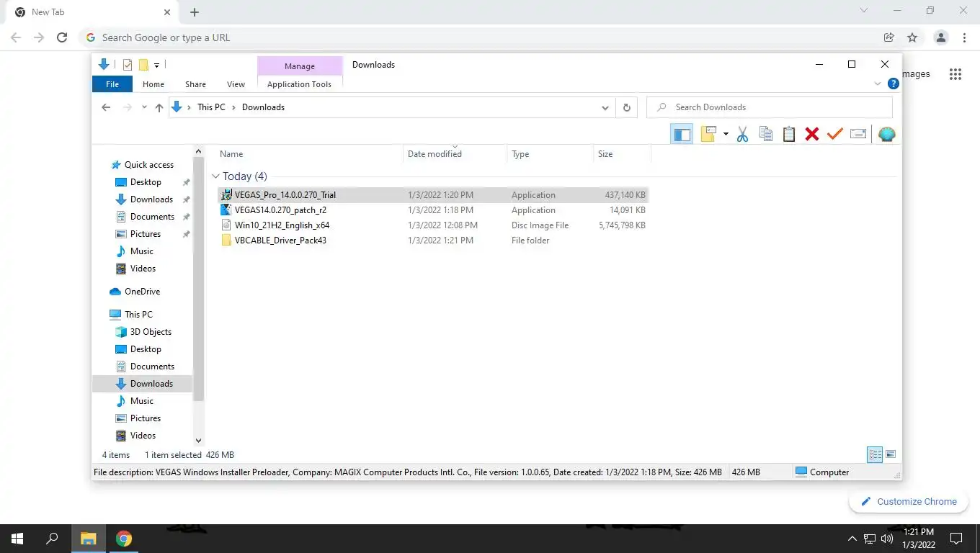Image resolution: width=980 pixels, height=553 pixels.
Task: Open Downloads under Quick access
Action: pyautogui.click(x=151, y=199)
